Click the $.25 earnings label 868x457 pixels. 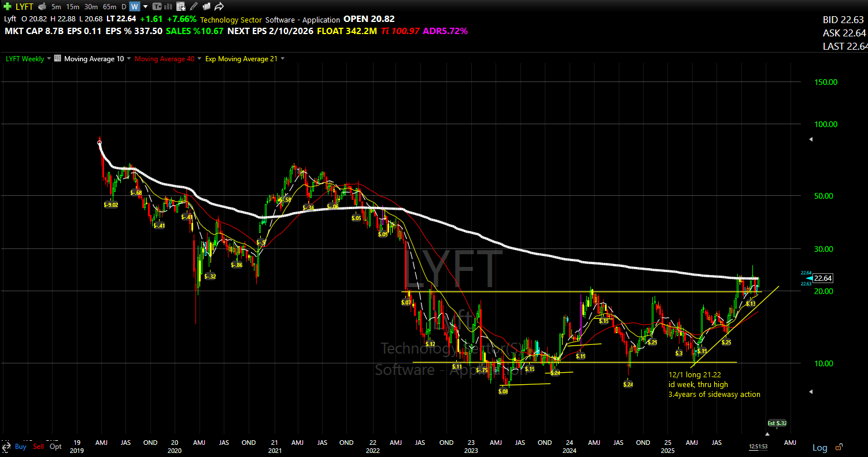pos(726,342)
